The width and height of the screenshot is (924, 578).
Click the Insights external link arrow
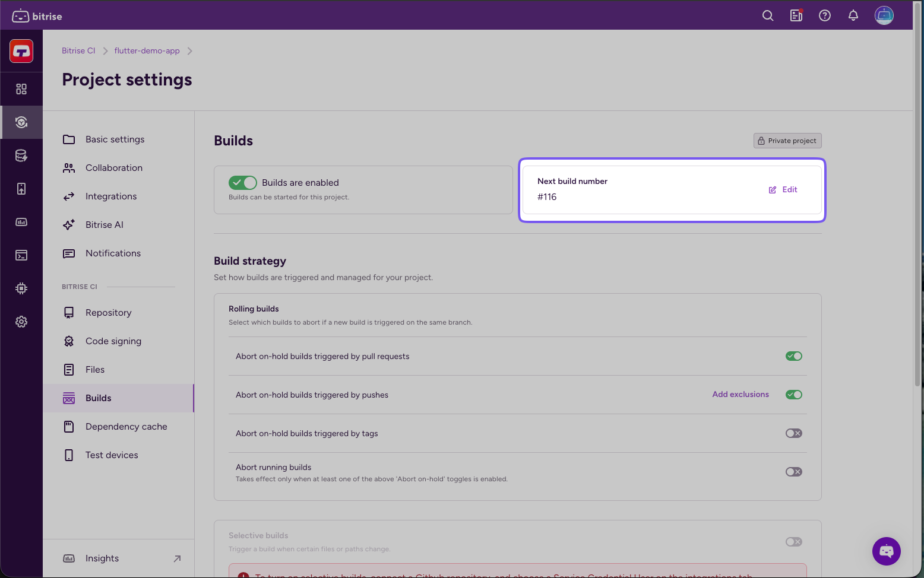point(177,558)
